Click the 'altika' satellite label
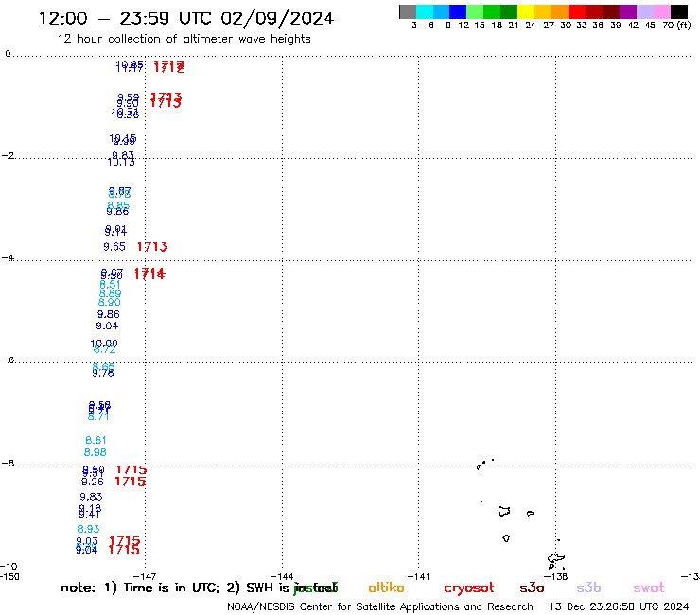This screenshot has height=615, width=700. (386, 588)
